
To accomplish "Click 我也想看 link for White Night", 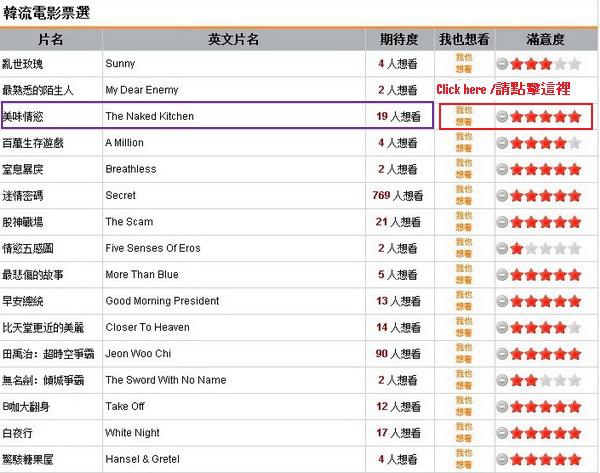I will (x=464, y=433).
